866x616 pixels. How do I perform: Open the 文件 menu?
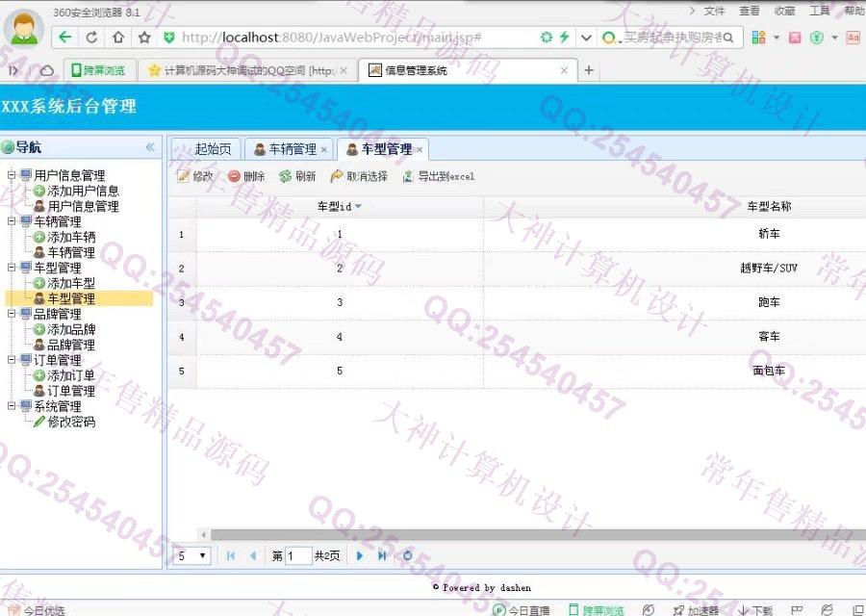pos(714,11)
